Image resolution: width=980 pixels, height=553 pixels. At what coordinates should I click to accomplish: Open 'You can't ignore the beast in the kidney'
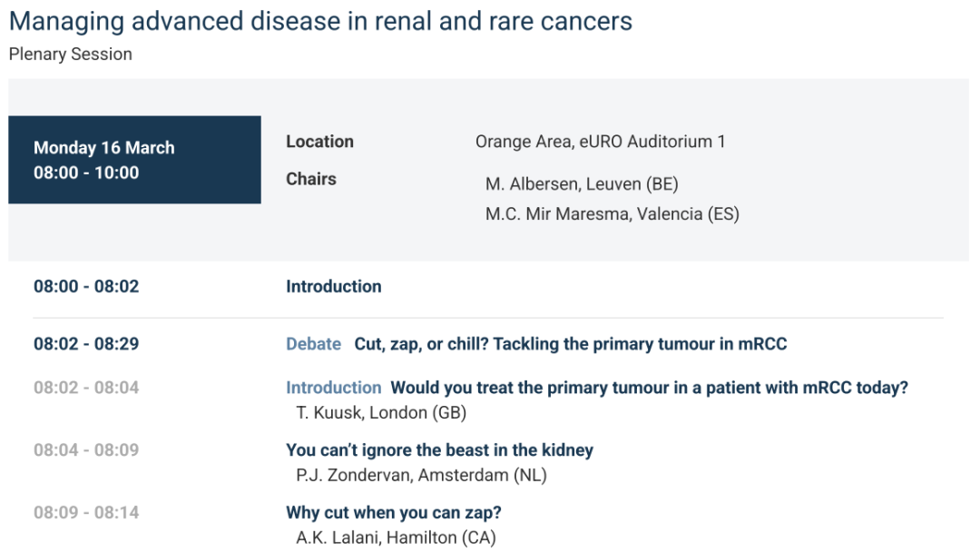(439, 450)
